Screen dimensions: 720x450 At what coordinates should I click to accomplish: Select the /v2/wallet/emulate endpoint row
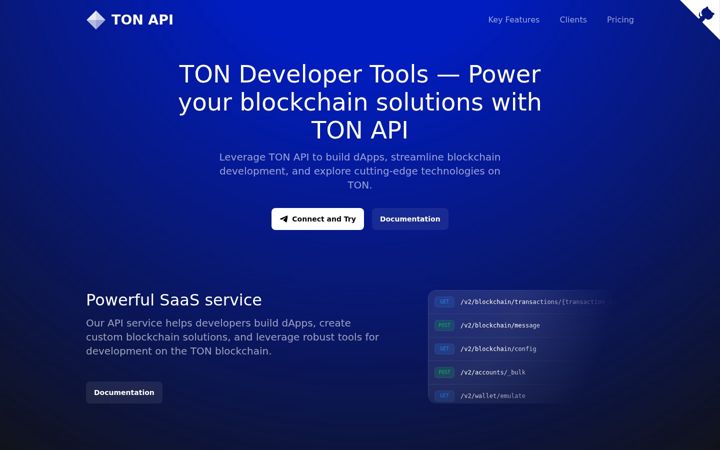pos(523,395)
